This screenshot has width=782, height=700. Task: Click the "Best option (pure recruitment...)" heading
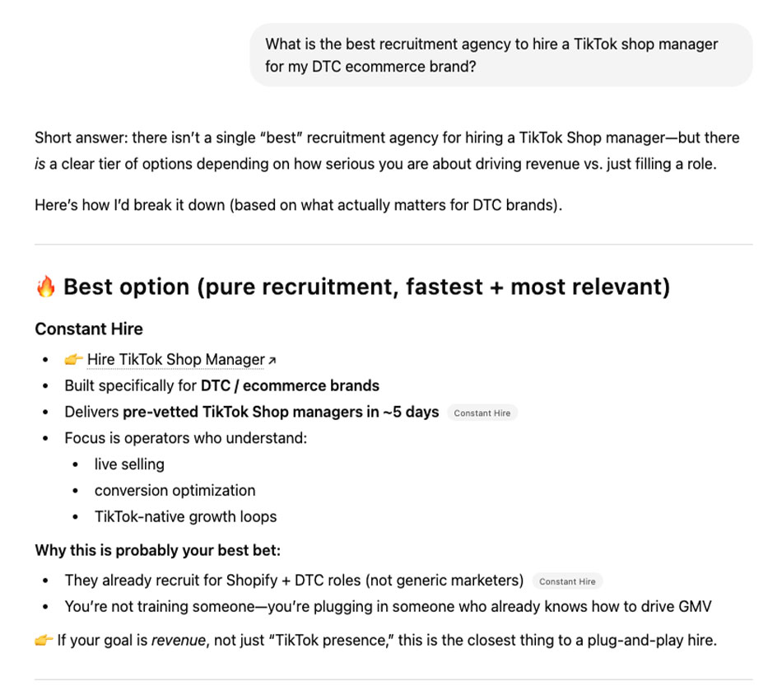(366, 287)
